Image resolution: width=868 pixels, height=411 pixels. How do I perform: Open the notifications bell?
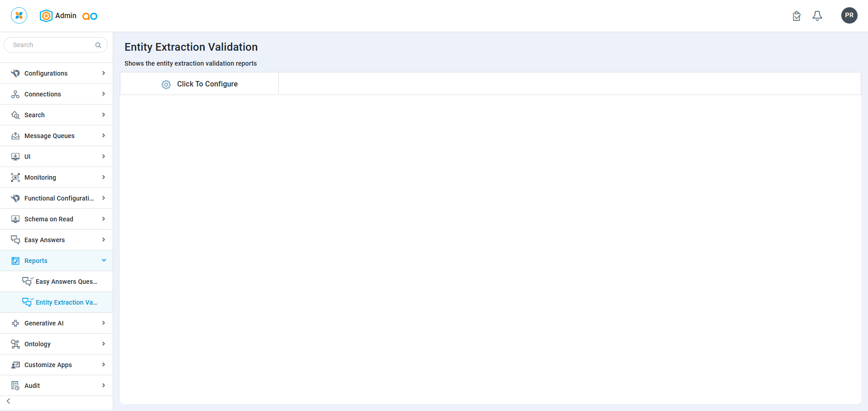[x=817, y=16]
